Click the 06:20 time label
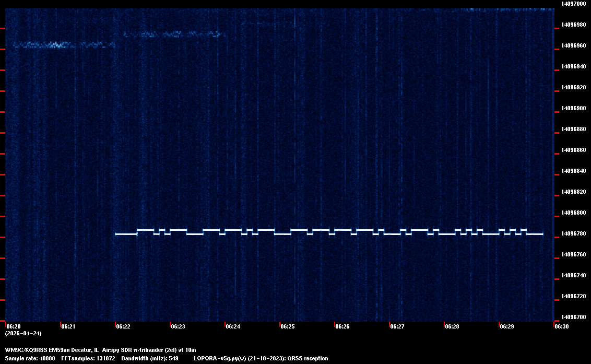591x364 pixels. pos(13,326)
